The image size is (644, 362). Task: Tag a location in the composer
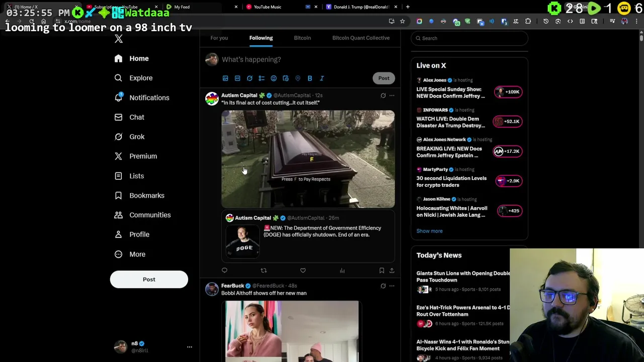click(298, 78)
